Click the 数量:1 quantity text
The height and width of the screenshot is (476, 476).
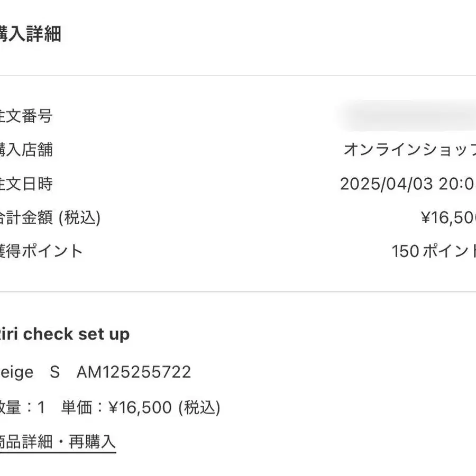22,407
